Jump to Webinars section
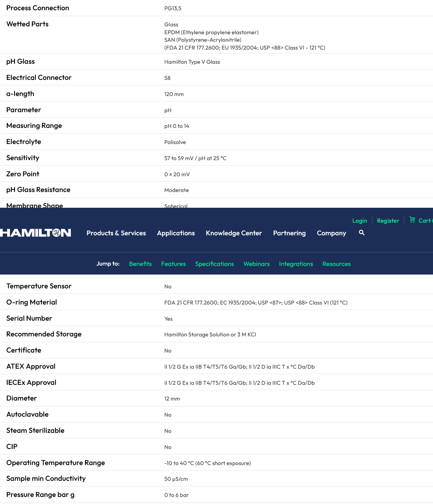The image size is (433, 504). [257, 264]
